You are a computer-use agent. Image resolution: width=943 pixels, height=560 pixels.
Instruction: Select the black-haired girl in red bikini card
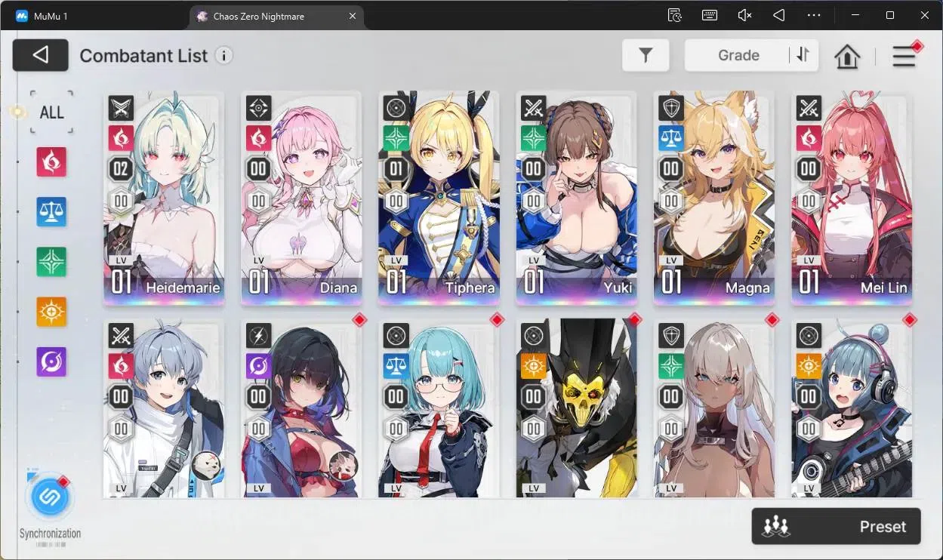click(x=301, y=408)
